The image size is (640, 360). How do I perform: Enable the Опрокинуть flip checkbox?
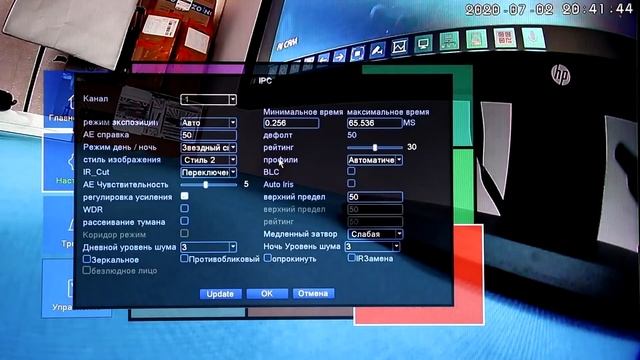(268, 258)
